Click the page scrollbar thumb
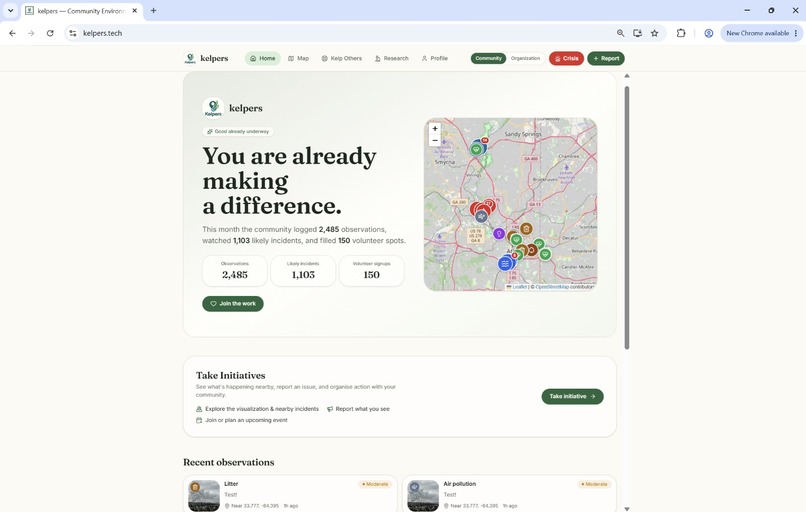Screen dimensions: 806x512 coord(627,218)
